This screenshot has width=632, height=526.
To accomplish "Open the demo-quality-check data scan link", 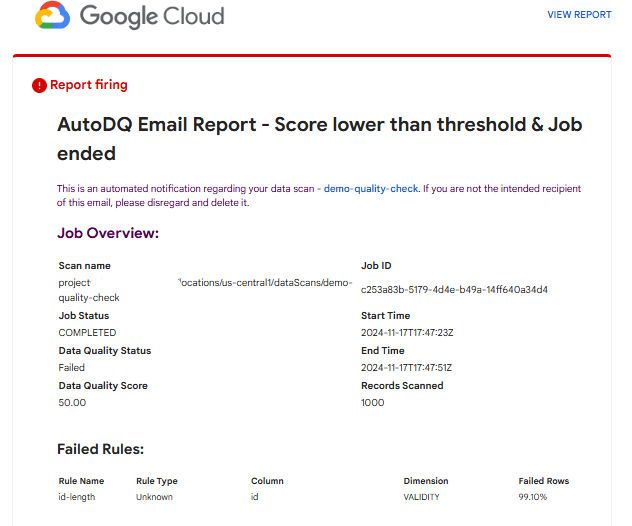I will (374, 188).
